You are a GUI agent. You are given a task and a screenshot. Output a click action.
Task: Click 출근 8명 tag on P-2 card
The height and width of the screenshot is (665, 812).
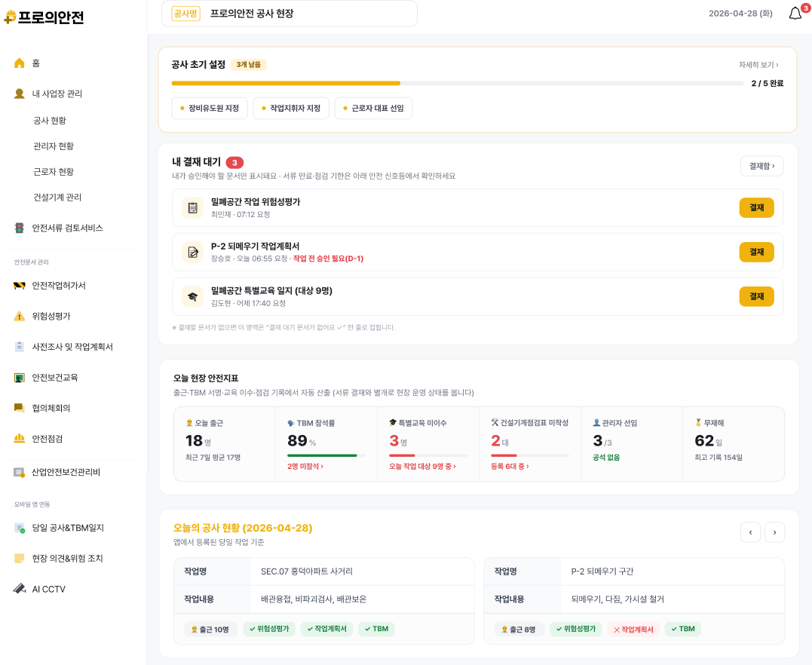coord(519,630)
